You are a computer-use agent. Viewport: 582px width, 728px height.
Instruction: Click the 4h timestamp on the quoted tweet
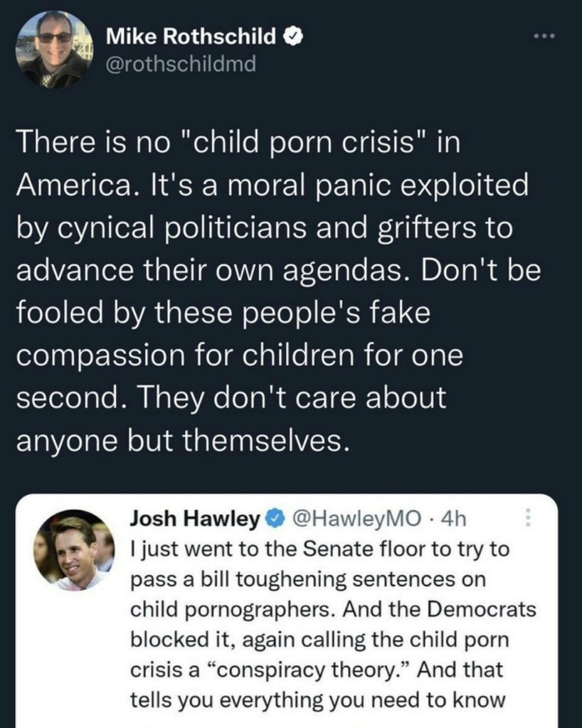point(453,520)
